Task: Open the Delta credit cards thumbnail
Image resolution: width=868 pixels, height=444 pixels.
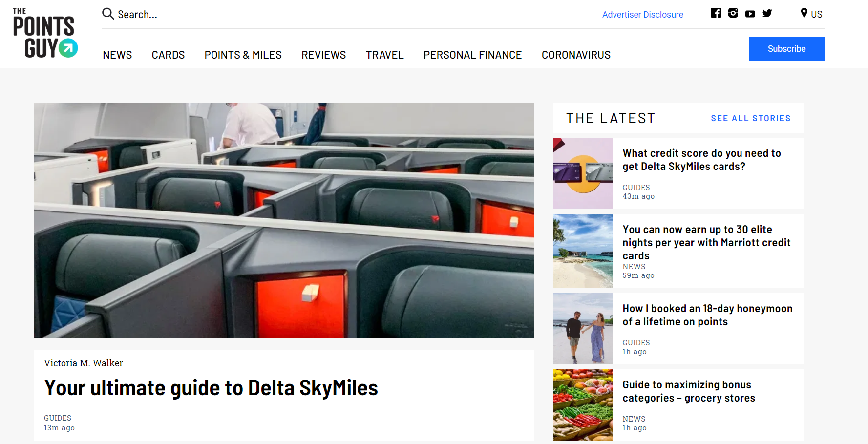Action: 583,173
